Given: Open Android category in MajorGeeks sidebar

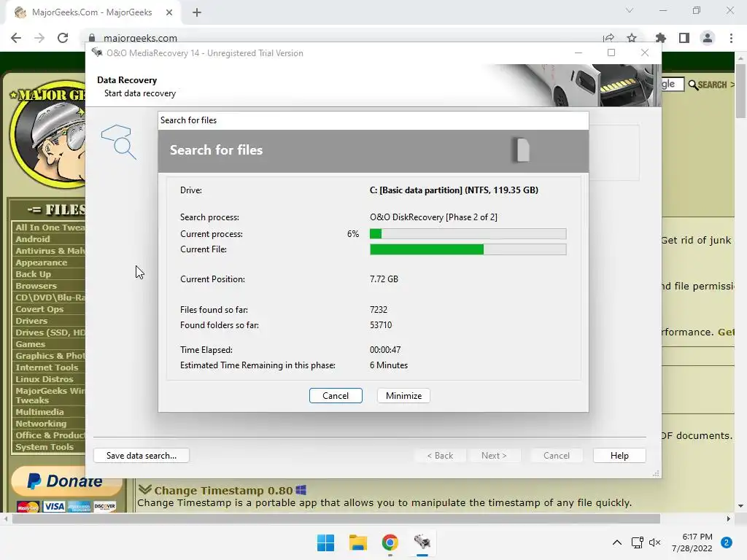Looking at the screenshot, I should click(x=32, y=239).
